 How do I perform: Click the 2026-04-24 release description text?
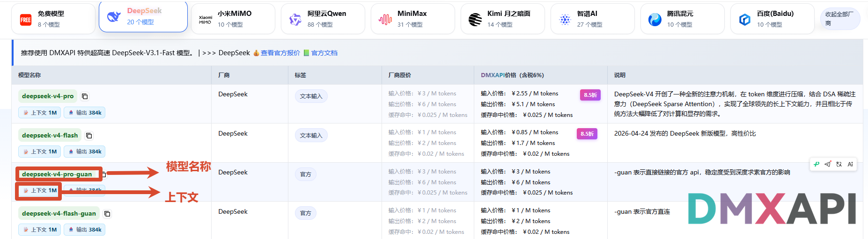coord(685,133)
